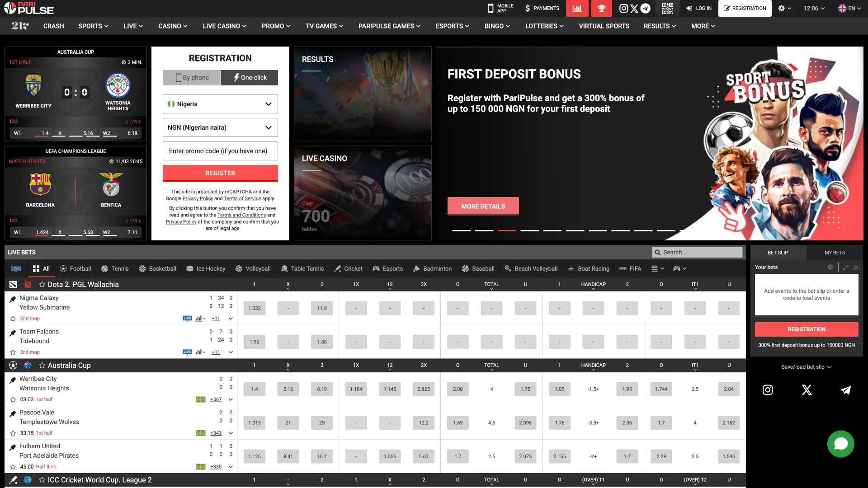Click the PariPulse logo
Image resolution: width=868 pixels, height=488 pixels.
28,8
